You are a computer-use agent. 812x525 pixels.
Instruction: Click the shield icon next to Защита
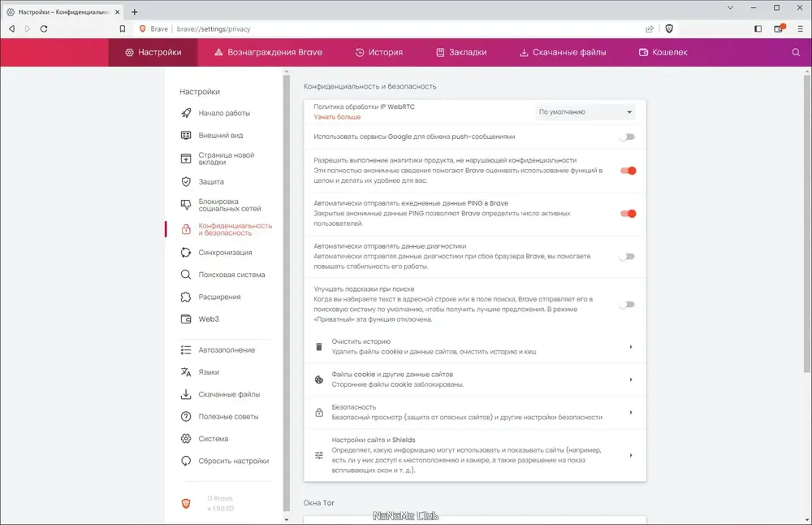click(186, 182)
